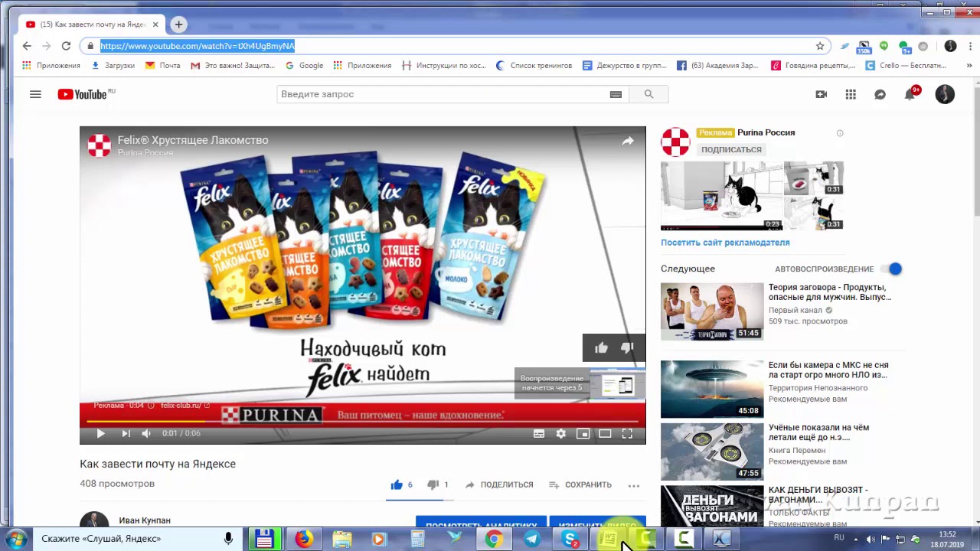Open Crello bookmark
980x551 pixels.
pos(906,66)
